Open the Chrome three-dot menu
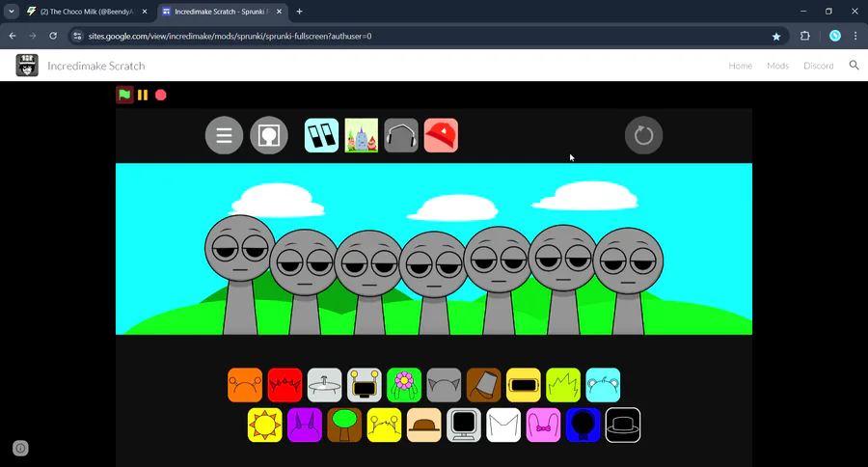This screenshot has height=467, width=868. pos(855,36)
